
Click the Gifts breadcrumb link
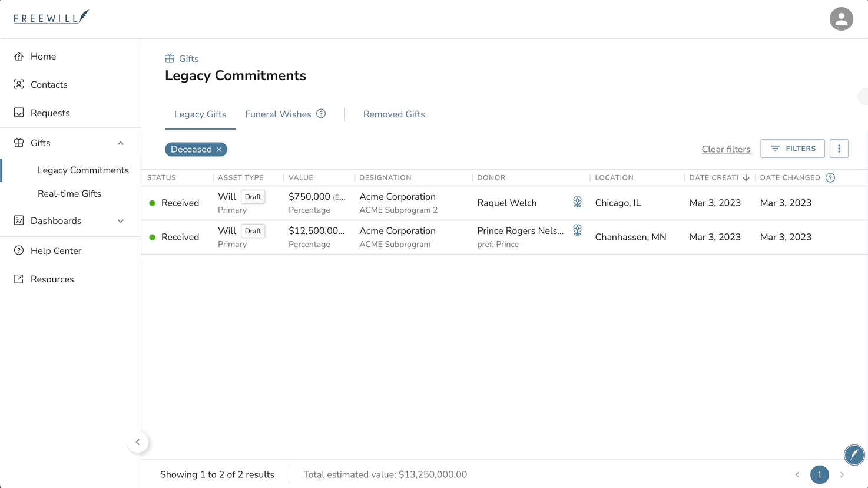point(188,59)
